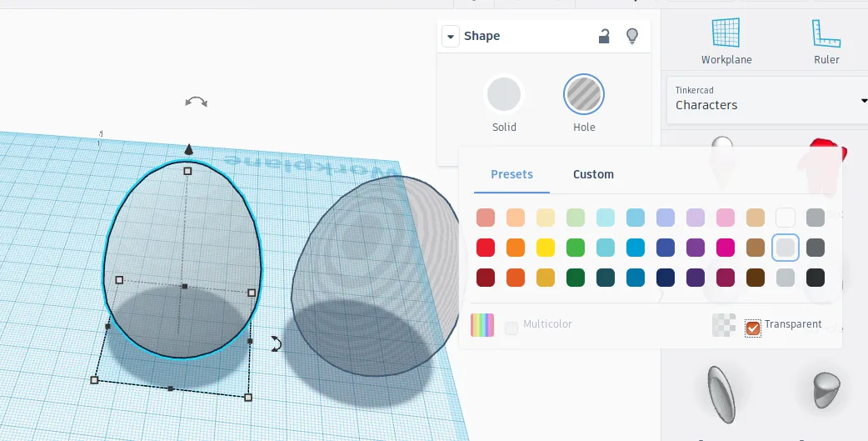This screenshot has height=441, width=868.
Task: Pick the bright red color swatch
Action: (x=486, y=248)
